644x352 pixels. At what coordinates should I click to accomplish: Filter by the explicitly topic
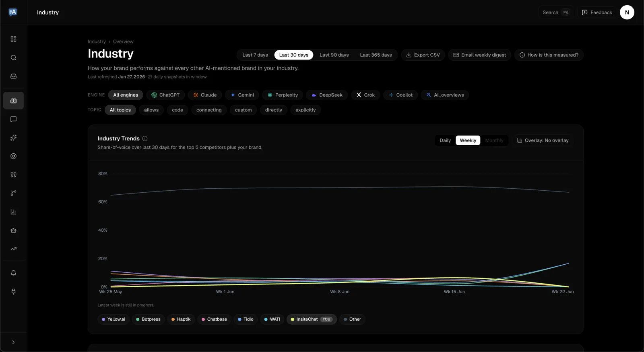point(305,110)
